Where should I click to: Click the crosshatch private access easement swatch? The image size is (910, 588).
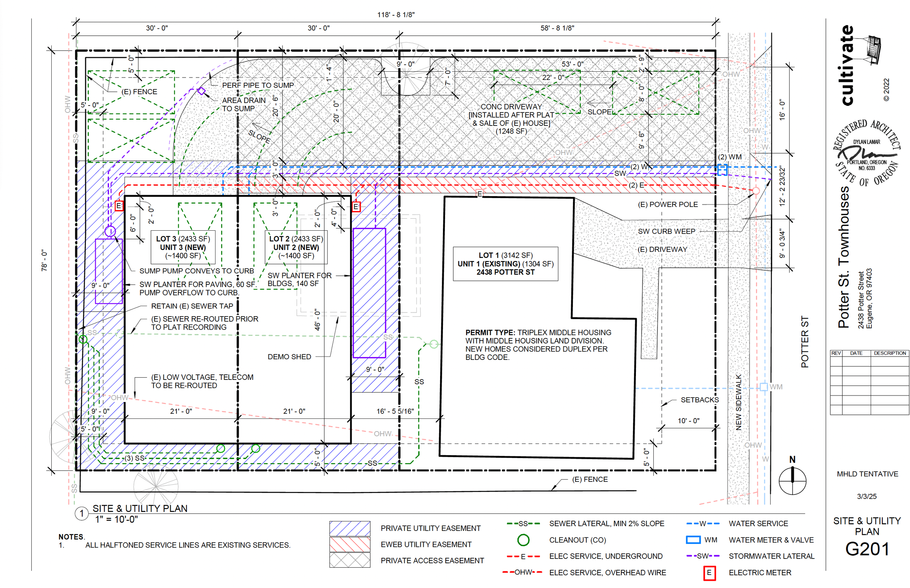(x=349, y=560)
